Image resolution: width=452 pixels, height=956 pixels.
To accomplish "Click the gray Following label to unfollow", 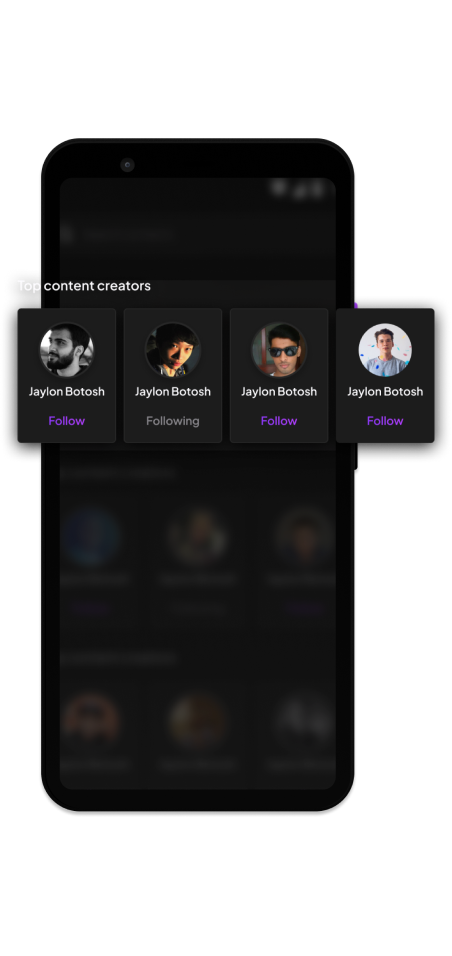I will (173, 421).
